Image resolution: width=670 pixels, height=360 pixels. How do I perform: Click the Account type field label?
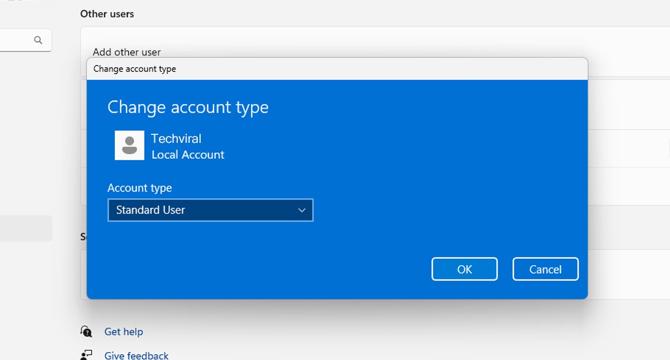coord(139,188)
